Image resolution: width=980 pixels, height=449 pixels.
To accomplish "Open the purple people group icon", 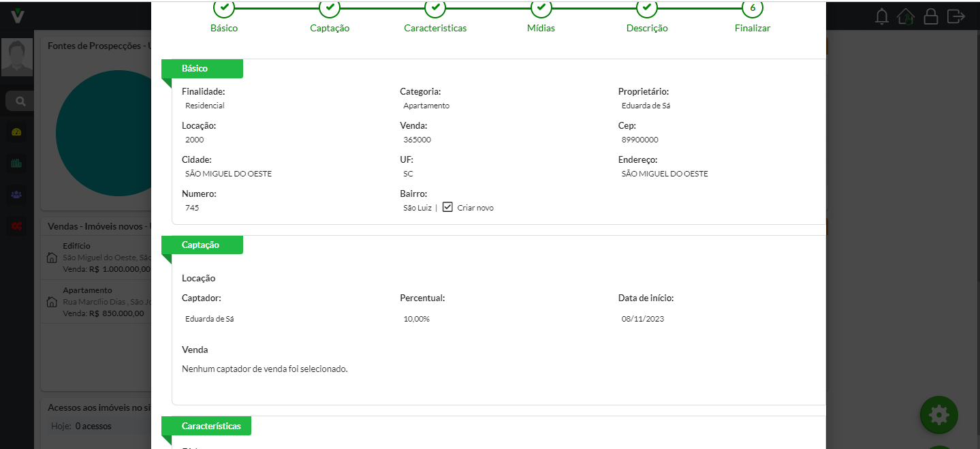I will [17, 194].
